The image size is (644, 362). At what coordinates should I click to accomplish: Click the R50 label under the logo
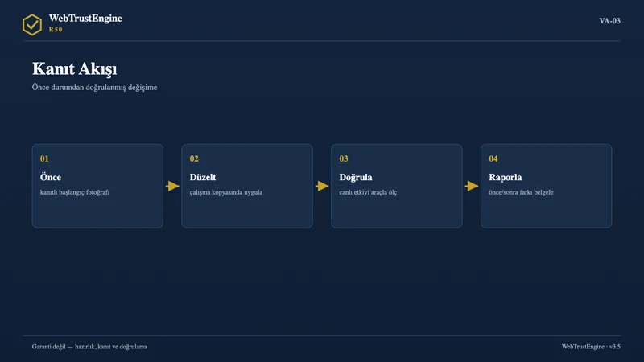click(56, 30)
